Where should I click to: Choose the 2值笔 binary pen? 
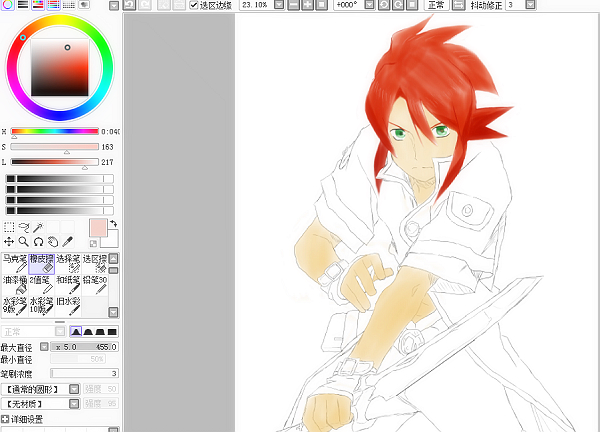42,285
